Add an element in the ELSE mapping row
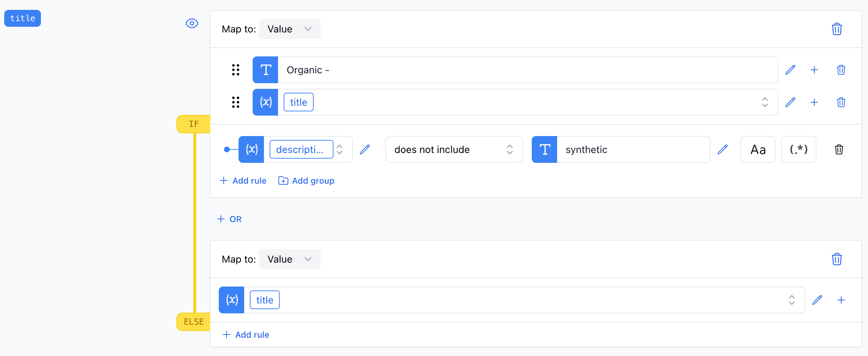 841,300
